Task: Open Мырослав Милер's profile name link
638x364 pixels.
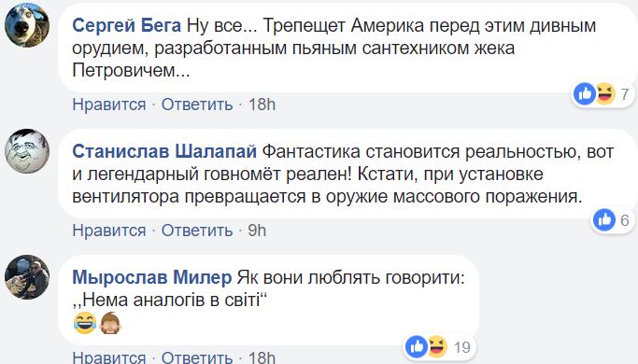Action: (x=151, y=277)
